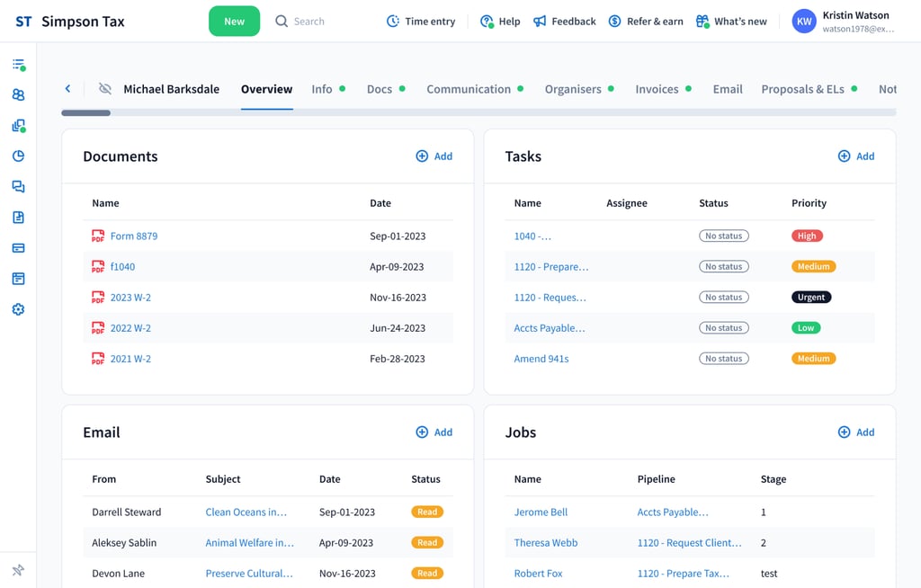Viewport: 921px width, 588px height.
Task: Add a new document in Documents panel
Action: (x=434, y=156)
